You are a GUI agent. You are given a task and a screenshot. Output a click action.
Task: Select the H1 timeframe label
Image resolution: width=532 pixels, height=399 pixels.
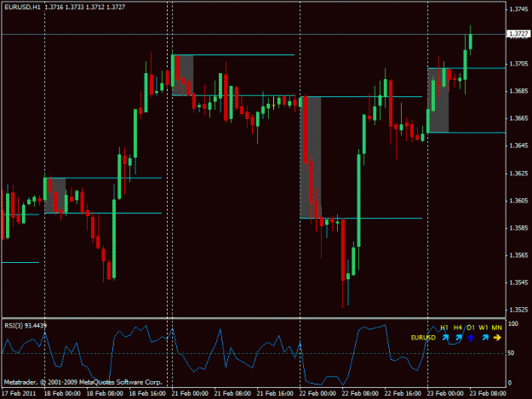[444, 328]
